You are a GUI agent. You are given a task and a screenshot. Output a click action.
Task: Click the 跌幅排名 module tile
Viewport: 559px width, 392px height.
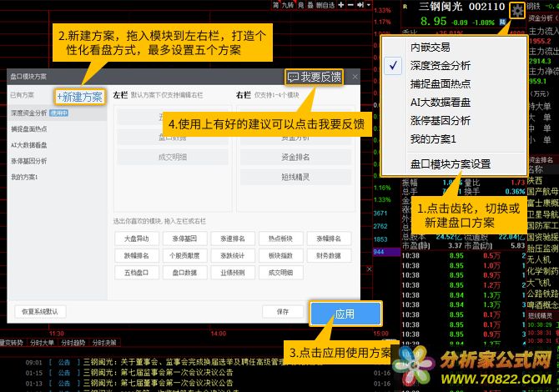point(137,255)
